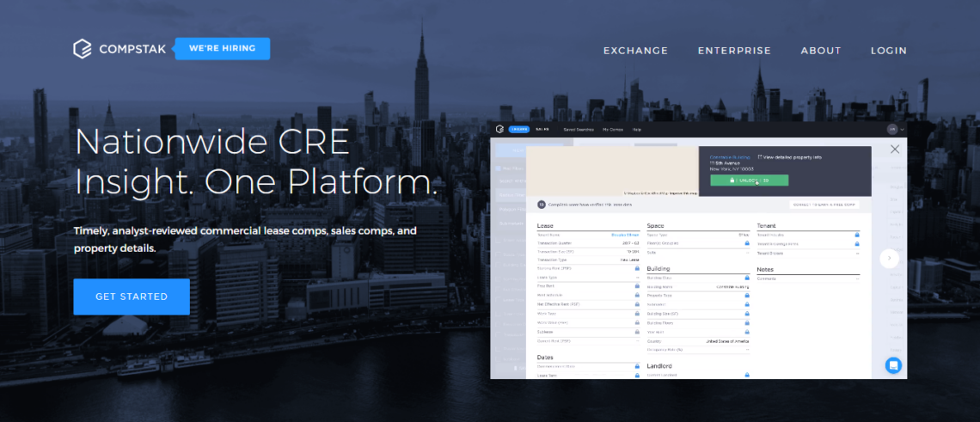Click lock icon on Work Value row
The height and width of the screenshot is (422, 980).
pos(637,322)
